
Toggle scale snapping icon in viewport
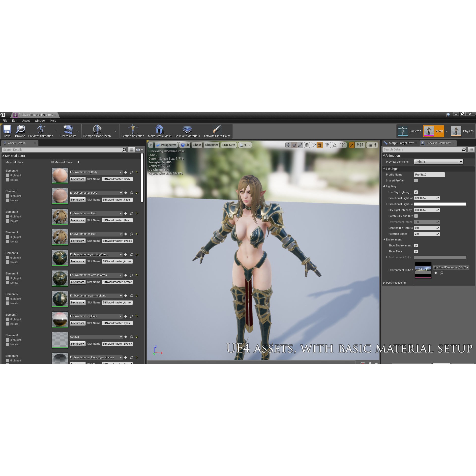(x=352, y=145)
